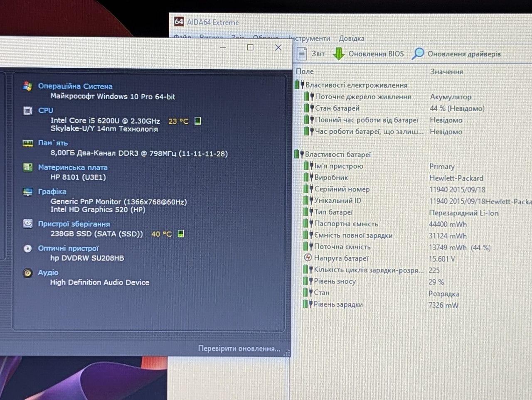Screen dimensions: 532x400
Task: Click the value 15.601 V
Action: click(442, 259)
